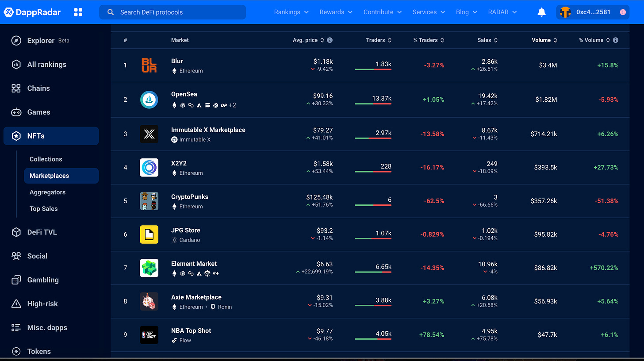This screenshot has width=644, height=361.
Task: Open the Rankings dropdown menu
Action: (x=291, y=12)
